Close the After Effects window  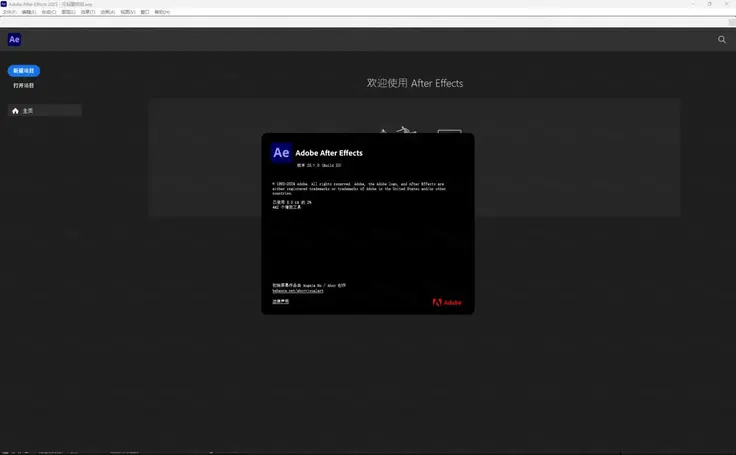coord(727,4)
